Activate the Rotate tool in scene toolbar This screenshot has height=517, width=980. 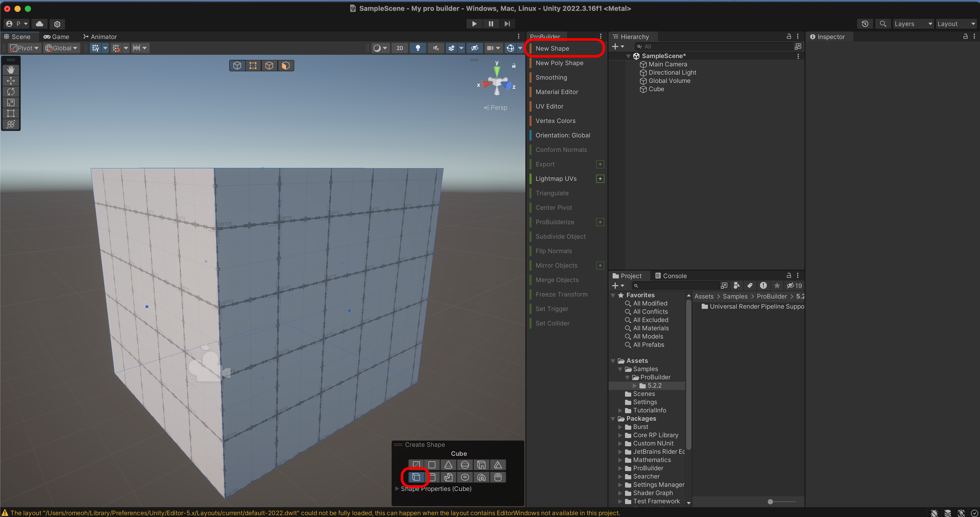click(x=11, y=92)
